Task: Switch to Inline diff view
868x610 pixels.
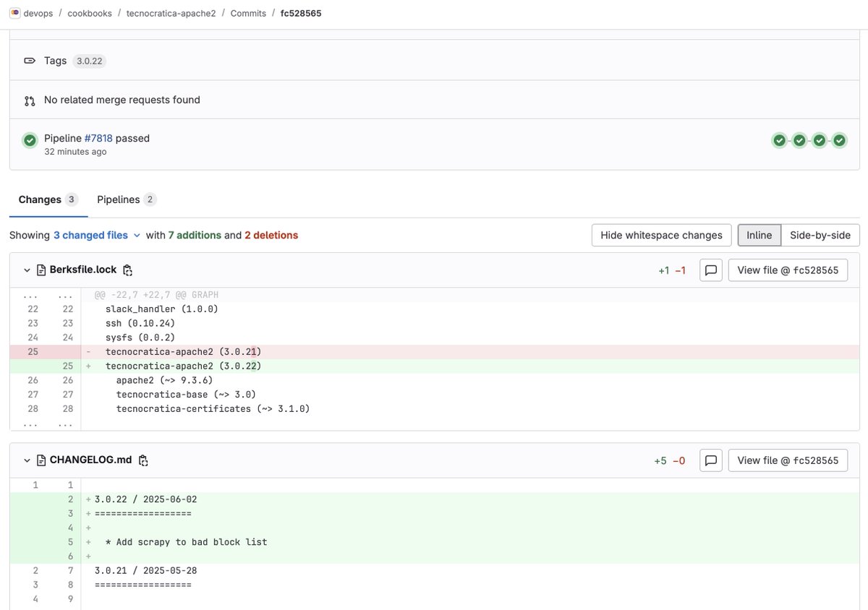Action: pyautogui.click(x=759, y=235)
